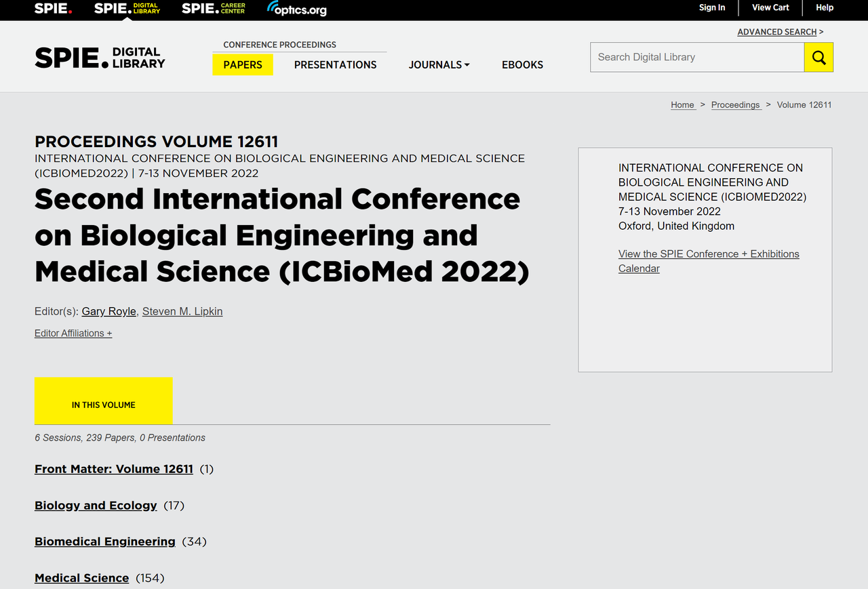Open optics.org from the top bar
Image resolution: width=868 pixels, height=589 pixels.
pos(296,9)
